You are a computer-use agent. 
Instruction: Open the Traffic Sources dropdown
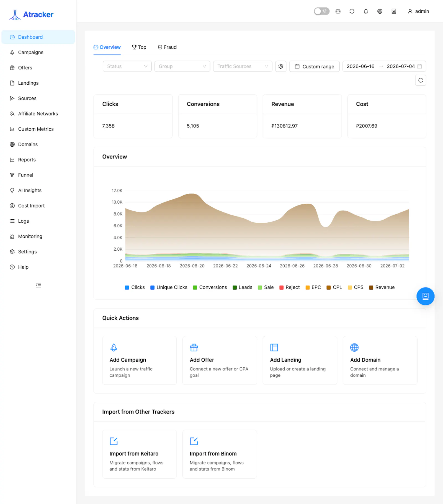click(243, 66)
